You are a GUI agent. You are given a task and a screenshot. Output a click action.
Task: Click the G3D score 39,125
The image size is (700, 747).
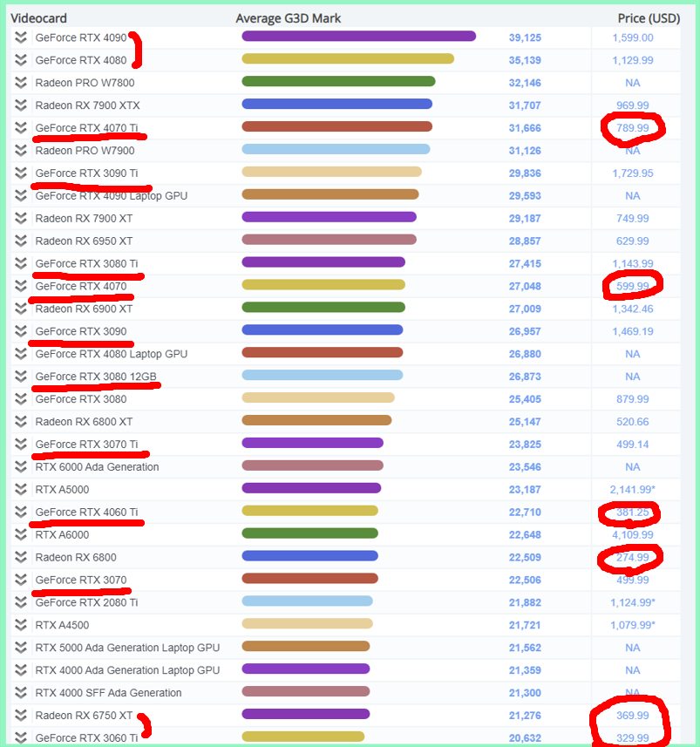click(525, 37)
